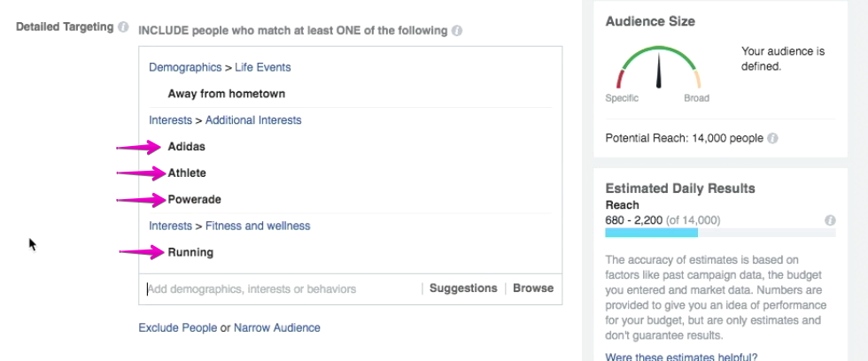Focus the Add demographics, interests or behaviors field
The width and height of the screenshot is (868, 361).
tap(281, 288)
